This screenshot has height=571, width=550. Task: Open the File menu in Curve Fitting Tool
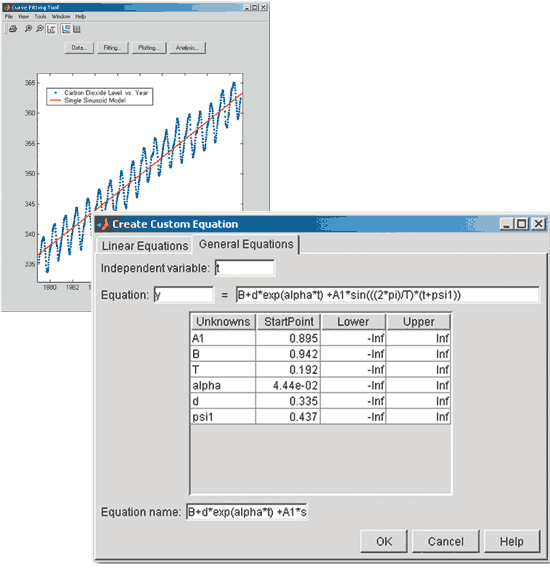9,16
